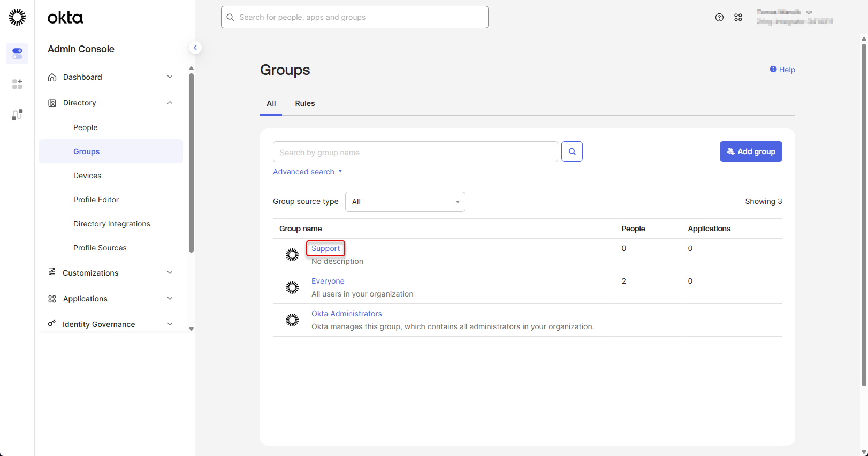This screenshot has height=456, width=868.
Task: Open the help question mark icon in header
Action: tap(719, 18)
